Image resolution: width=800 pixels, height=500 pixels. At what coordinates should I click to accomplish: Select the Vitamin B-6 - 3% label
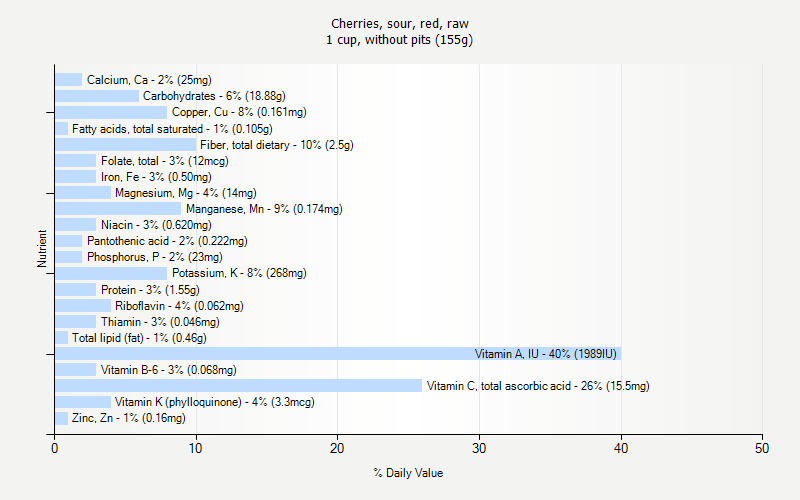169,370
